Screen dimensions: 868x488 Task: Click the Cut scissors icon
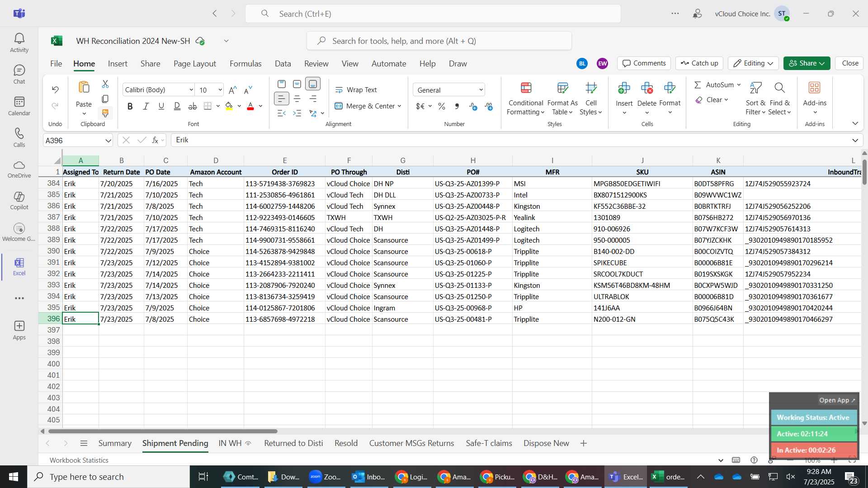[x=105, y=84]
